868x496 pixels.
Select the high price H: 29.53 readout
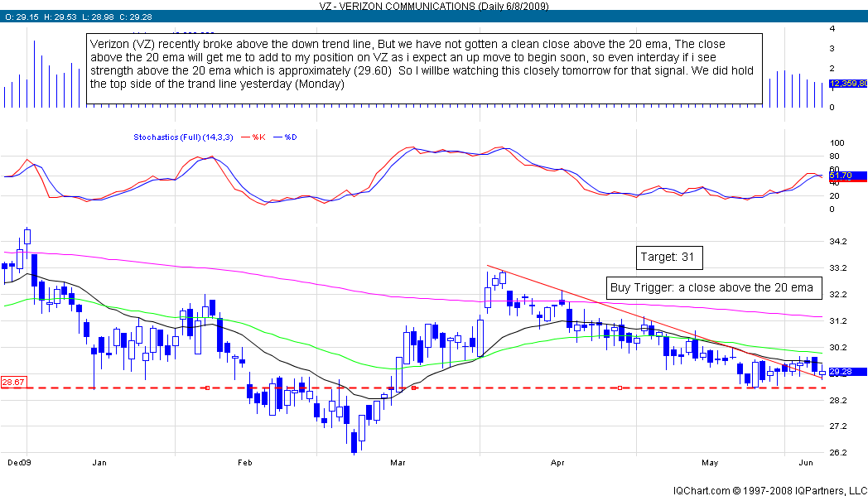60,17
